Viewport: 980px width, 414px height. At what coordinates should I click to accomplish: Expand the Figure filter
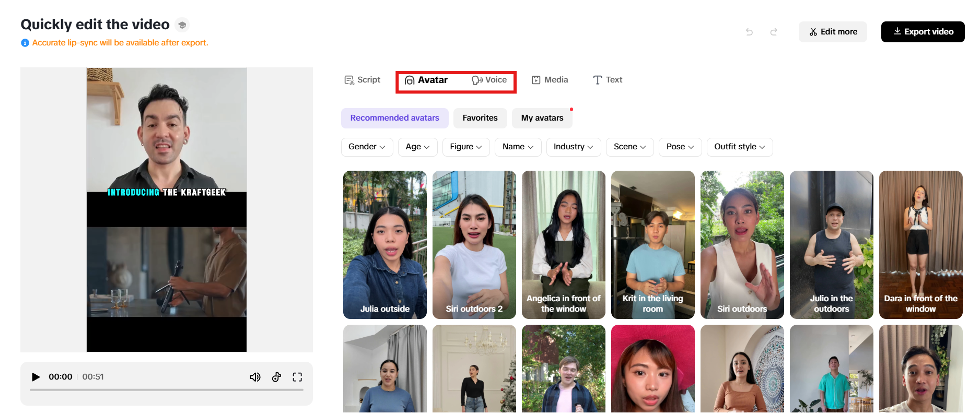click(466, 147)
